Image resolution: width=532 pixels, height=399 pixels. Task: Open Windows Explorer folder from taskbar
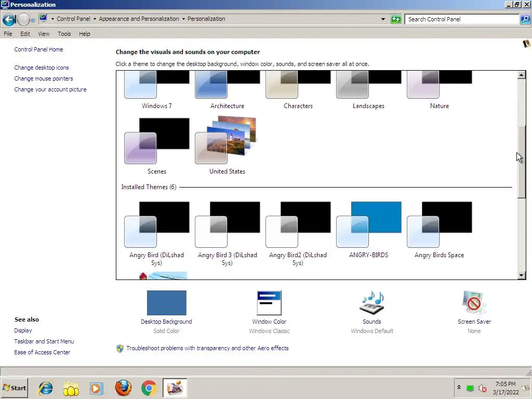71,388
